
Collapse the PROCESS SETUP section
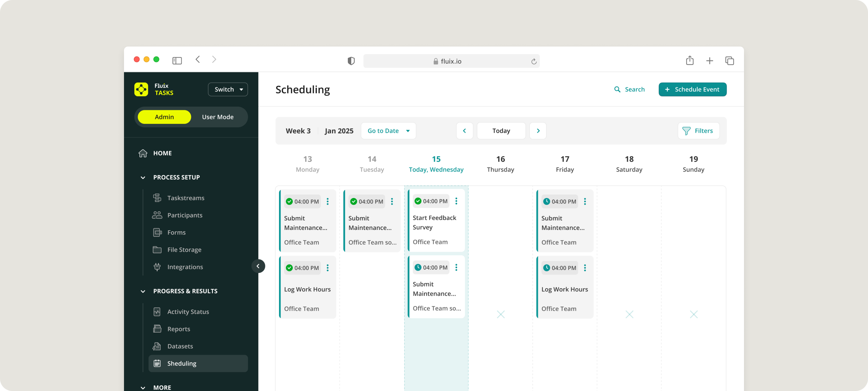(x=143, y=178)
